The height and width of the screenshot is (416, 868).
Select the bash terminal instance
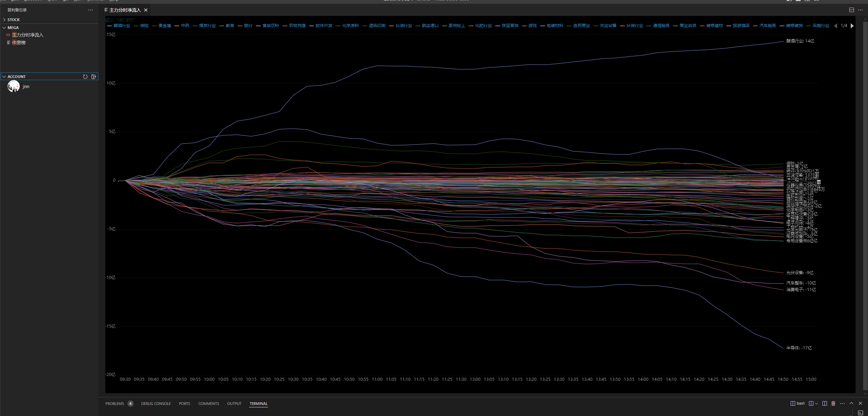798,403
